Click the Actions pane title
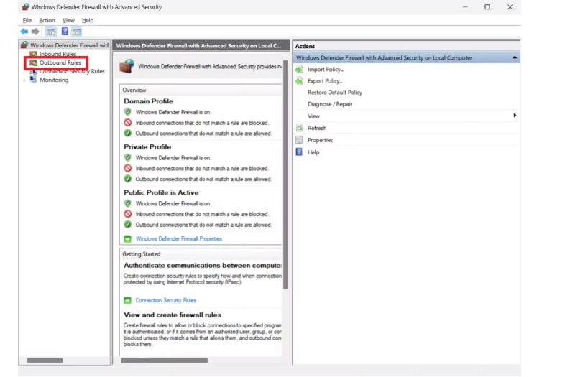The width and height of the screenshot is (588, 377). click(x=305, y=46)
